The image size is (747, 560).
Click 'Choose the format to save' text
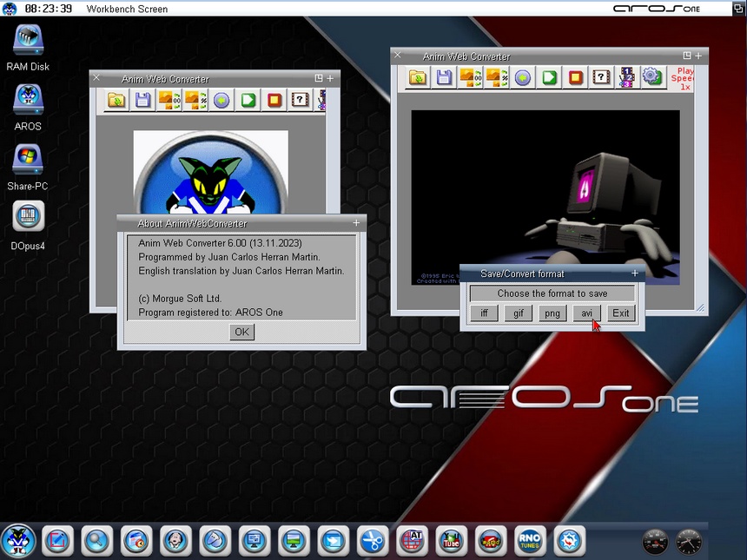[x=552, y=293]
